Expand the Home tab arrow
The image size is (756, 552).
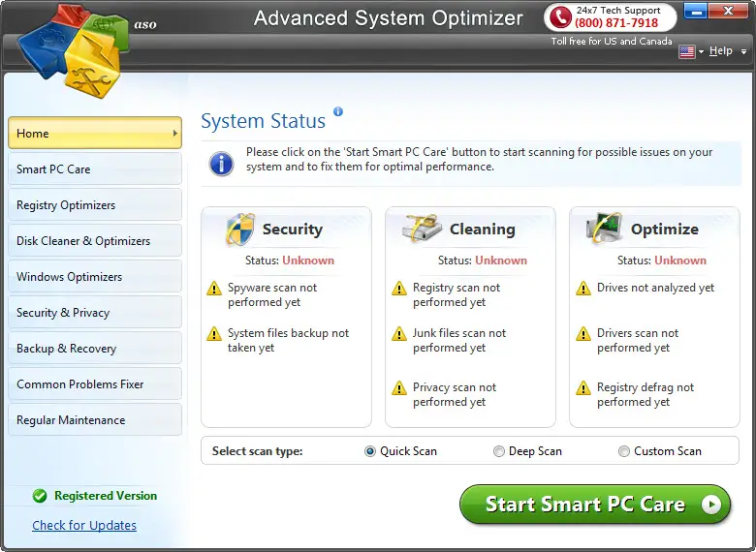(x=175, y=133)
